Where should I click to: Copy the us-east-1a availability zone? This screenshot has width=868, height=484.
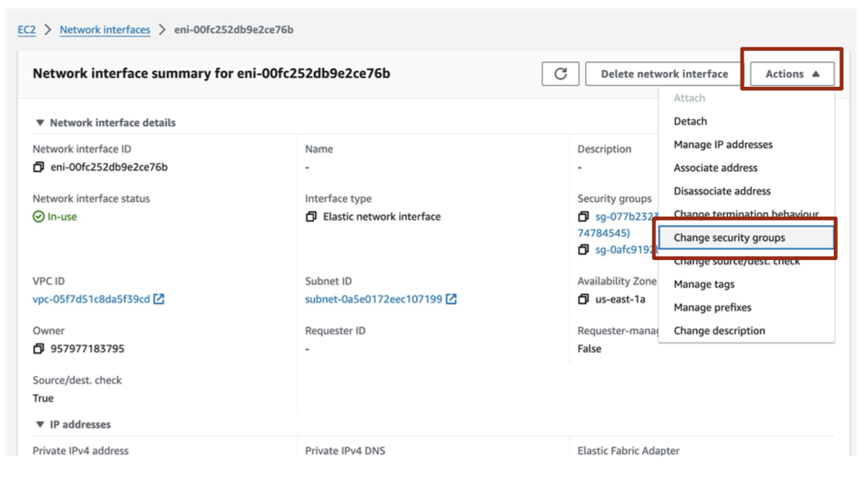[583, 299]
